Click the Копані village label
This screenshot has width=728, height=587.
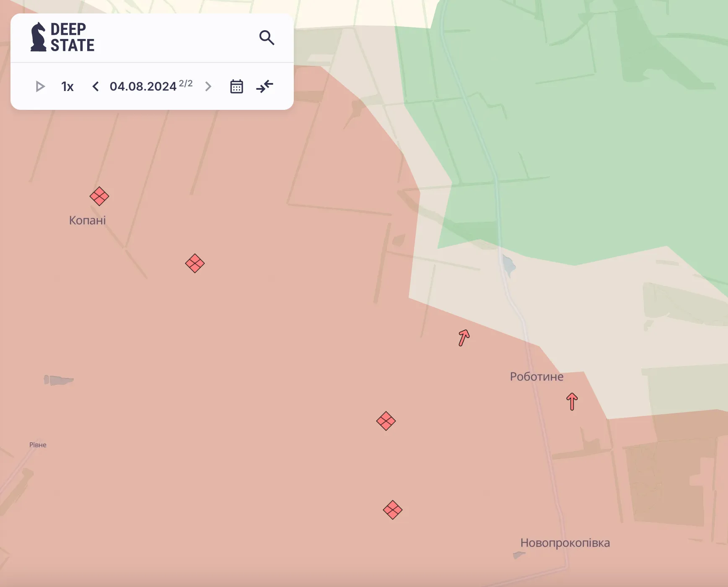click(x=87, y=221)
